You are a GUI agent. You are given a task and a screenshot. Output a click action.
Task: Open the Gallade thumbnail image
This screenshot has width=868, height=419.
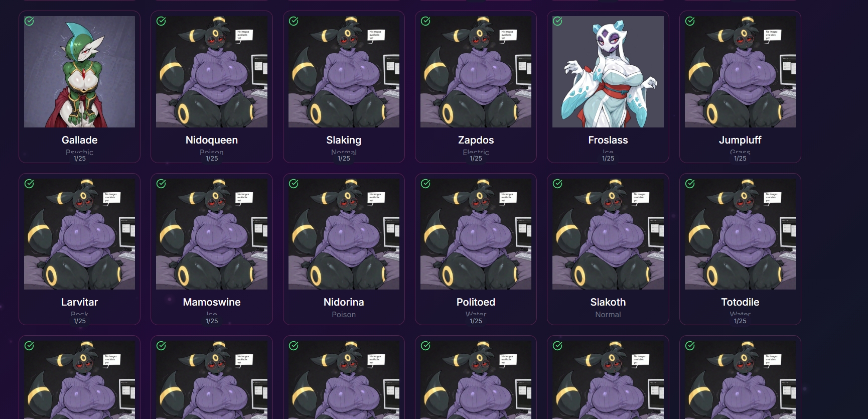[80, 72]
